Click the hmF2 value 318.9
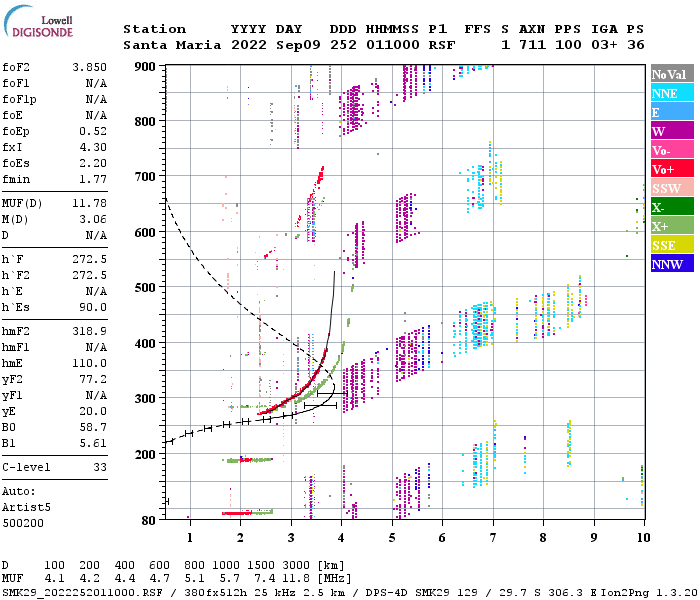 (89, 331)
